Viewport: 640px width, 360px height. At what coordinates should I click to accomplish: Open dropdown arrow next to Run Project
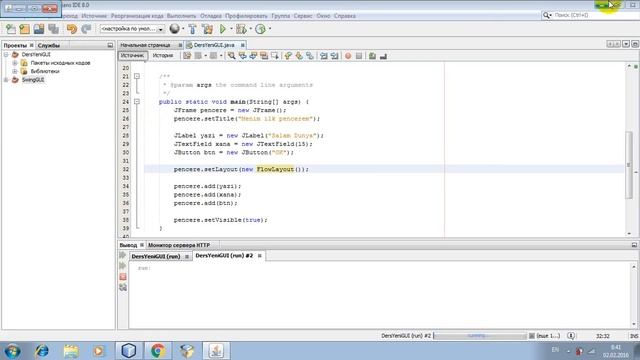coord(231,29)
